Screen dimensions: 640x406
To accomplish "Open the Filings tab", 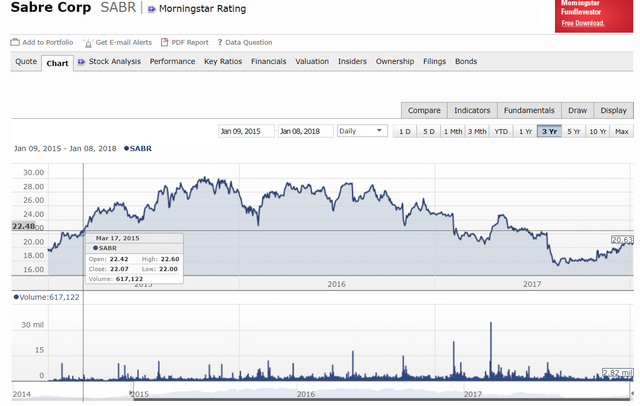I will [x=434, y=61].
